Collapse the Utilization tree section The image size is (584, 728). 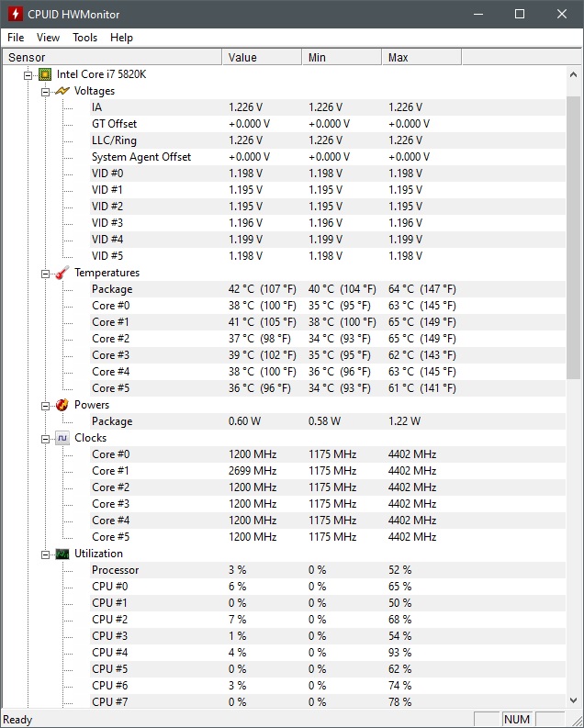point(45,554)
